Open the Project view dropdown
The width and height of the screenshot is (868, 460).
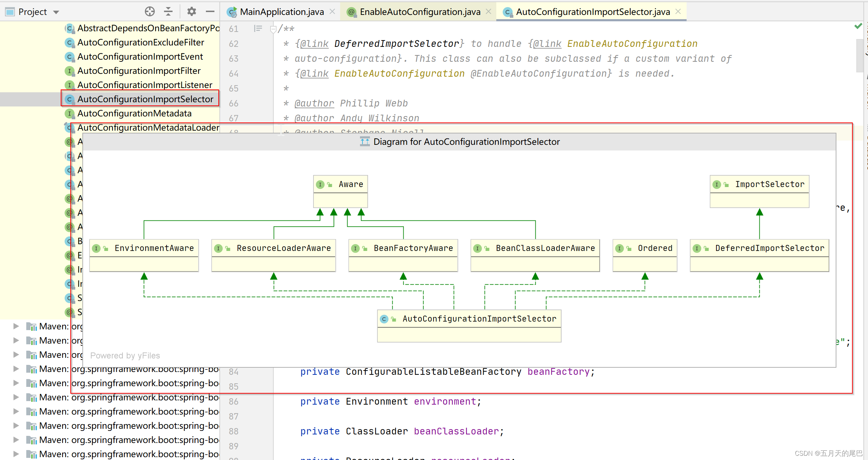pyautogui.click(x=56, y=12)
